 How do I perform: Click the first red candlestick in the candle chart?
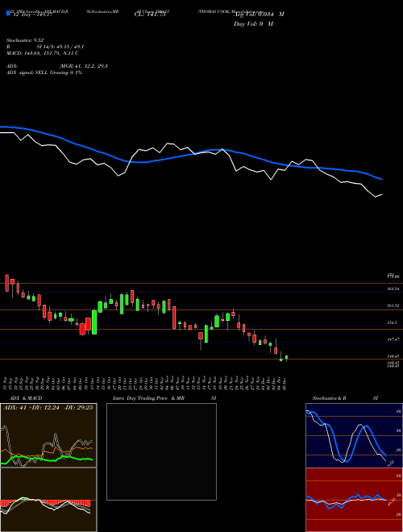[x=6, y=283]
